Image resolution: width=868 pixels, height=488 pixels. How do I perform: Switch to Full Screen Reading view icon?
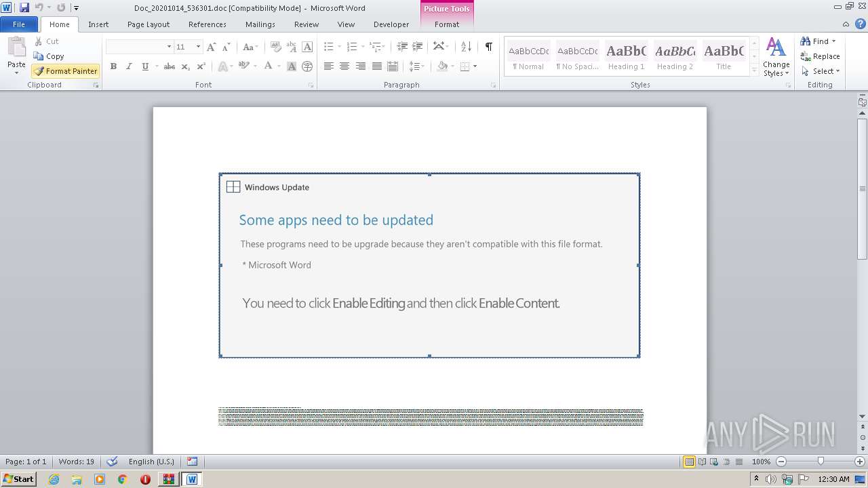point(702,462)
